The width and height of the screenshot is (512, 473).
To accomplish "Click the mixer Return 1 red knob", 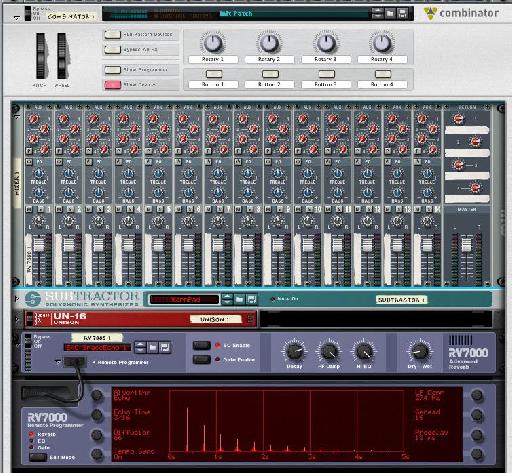I will click(x=458, y=119).
